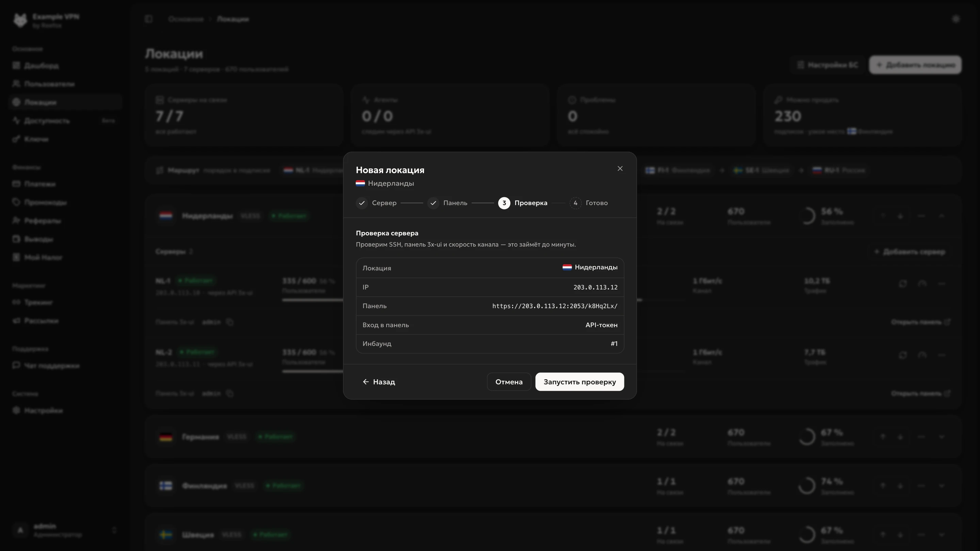
Task: Close the Новая локация dialog
Action: pyautogui.click(x=620, y=168)
